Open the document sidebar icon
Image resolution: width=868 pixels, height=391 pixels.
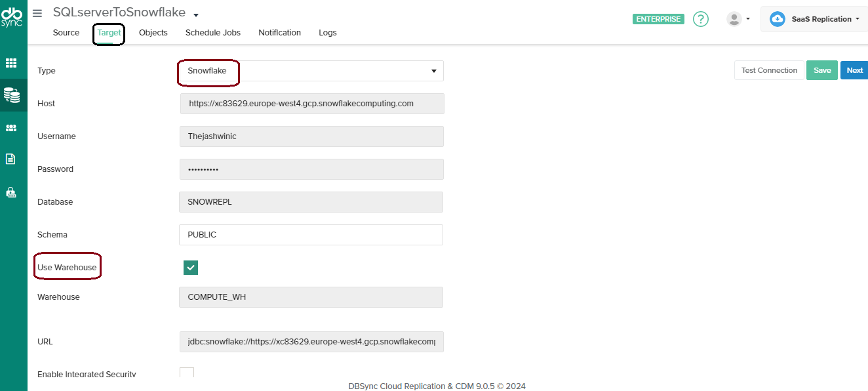pyautogui.click(x=11, y=159)
